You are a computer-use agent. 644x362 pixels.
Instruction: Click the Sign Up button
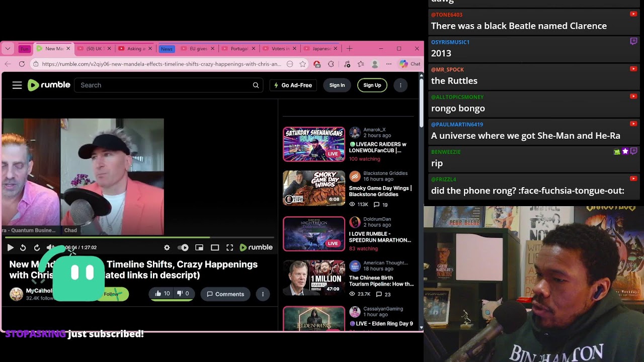tap(372, 85)
